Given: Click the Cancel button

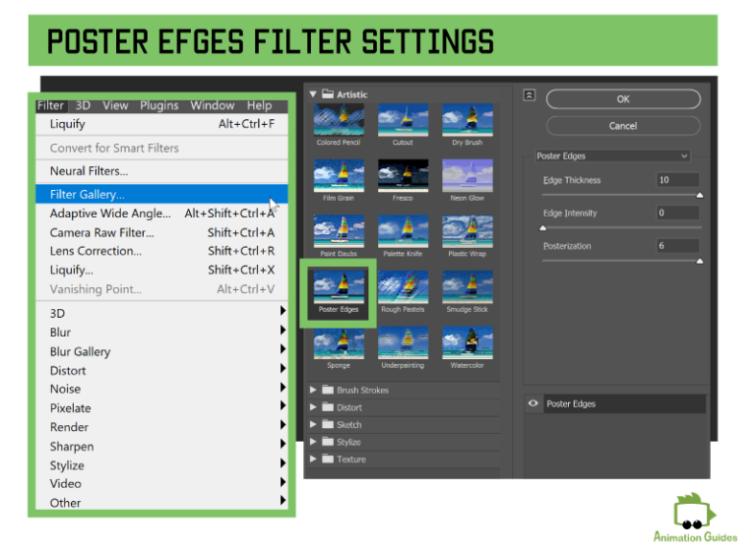Looking at the screenshot, I should (x=622, y=126).
